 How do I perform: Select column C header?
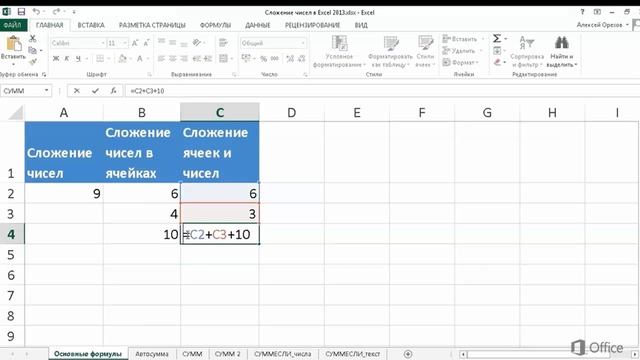pyautogui.click(x=220, y=112)
